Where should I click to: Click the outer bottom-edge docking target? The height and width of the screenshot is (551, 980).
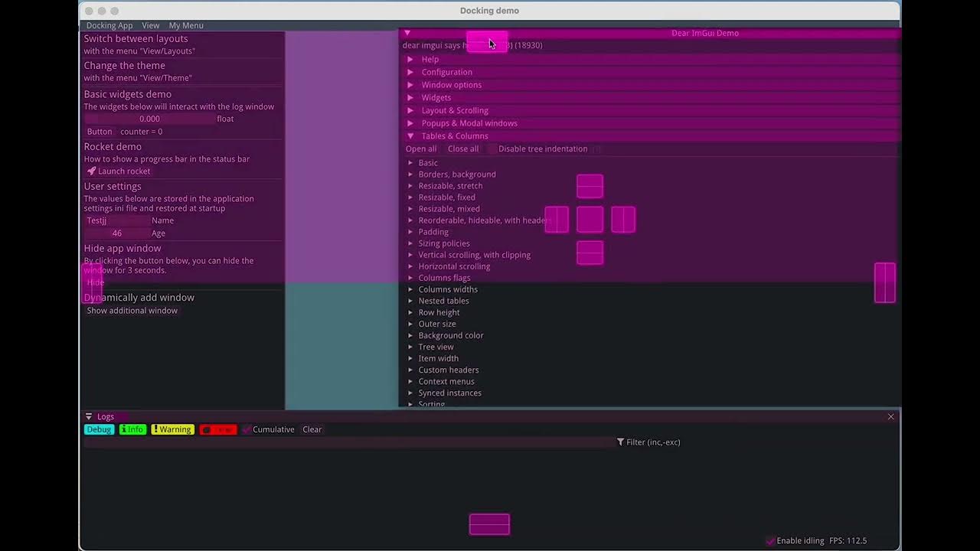pyautogui.click(x=489, y=524)
